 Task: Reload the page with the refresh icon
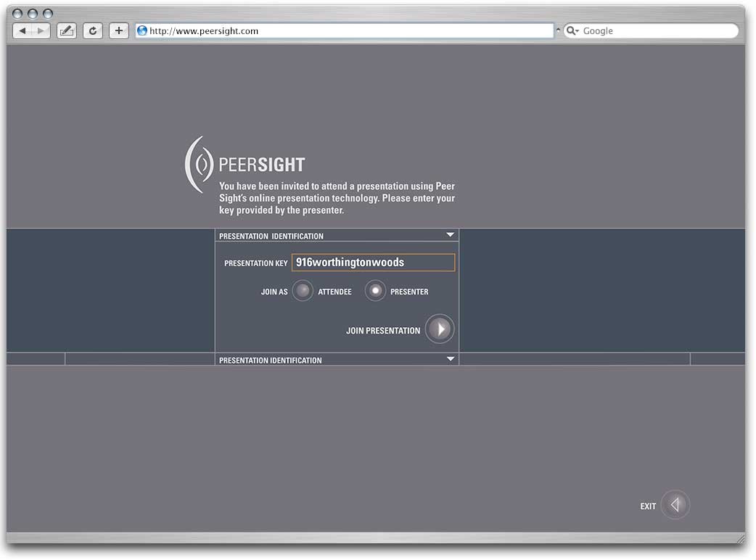coord(93,31)
